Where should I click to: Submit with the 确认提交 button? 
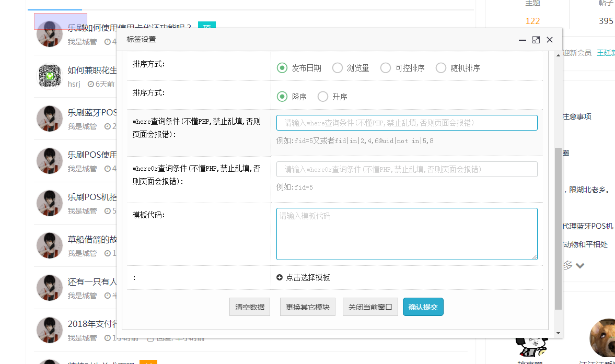(x=423, y=307)
